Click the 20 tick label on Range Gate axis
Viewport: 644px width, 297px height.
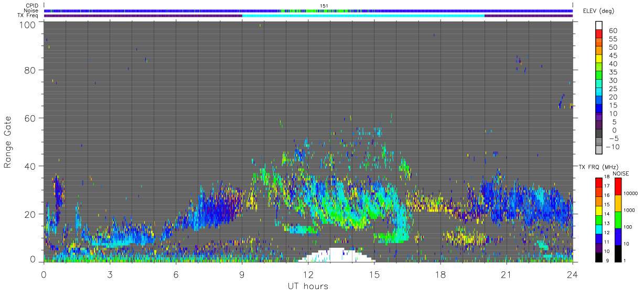30,214
